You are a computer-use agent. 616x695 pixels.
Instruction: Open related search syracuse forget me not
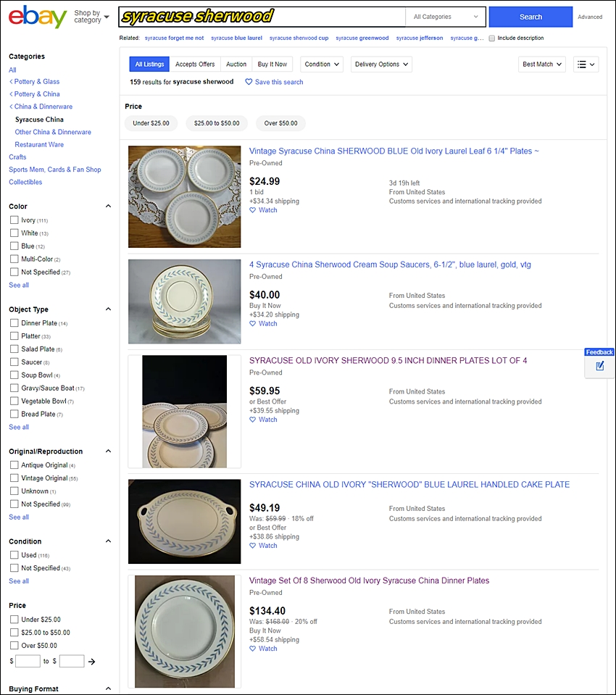coord(174,38)
